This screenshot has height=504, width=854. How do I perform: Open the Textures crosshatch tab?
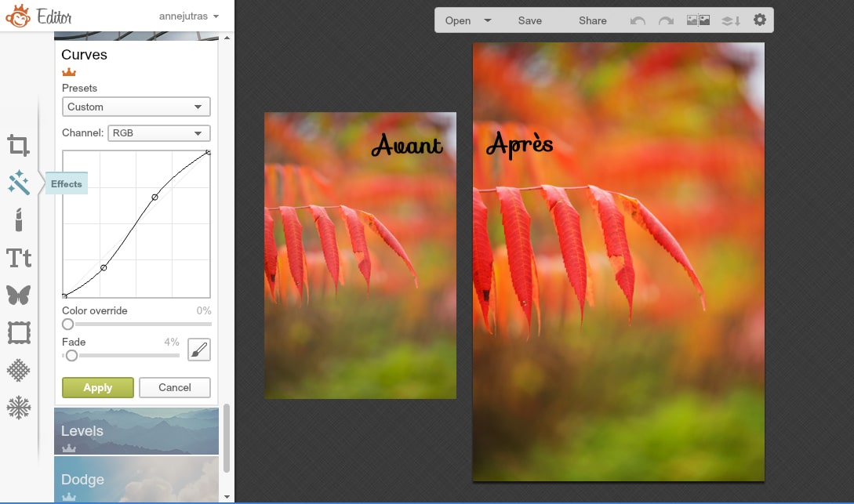18,370
